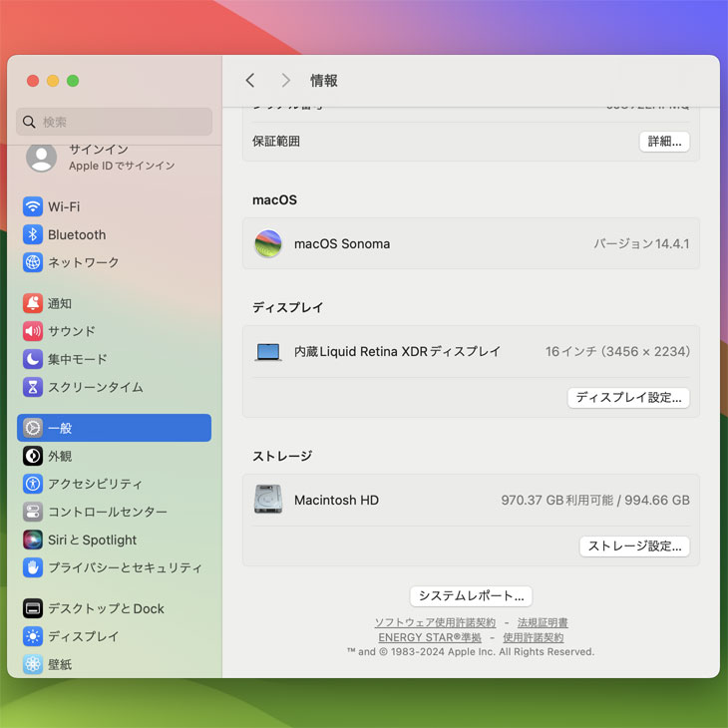Viewport: 728px width, 728px height.
Task: Open the ENERGY STAR®準拠 link
Action: [x=430, y=637]
